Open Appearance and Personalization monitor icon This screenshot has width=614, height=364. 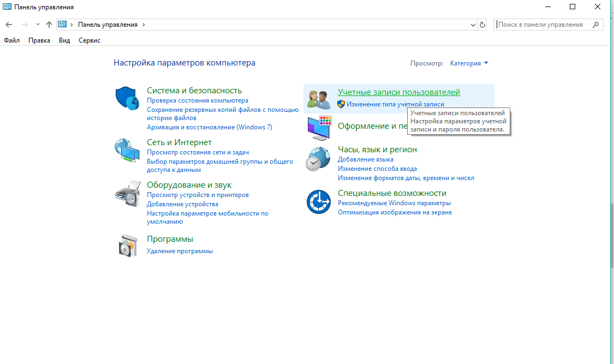coord(319,128)
